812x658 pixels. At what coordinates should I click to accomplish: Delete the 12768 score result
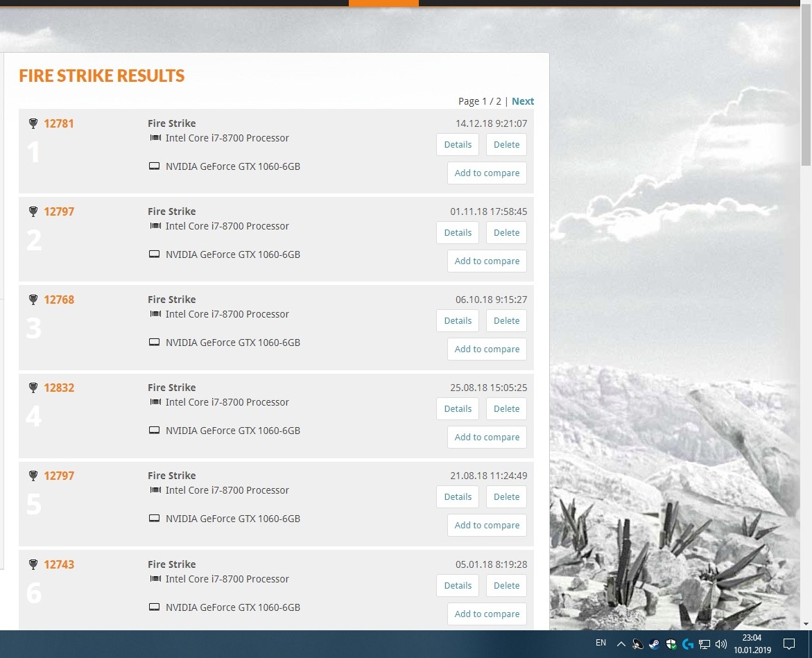(x=506, y=320)
